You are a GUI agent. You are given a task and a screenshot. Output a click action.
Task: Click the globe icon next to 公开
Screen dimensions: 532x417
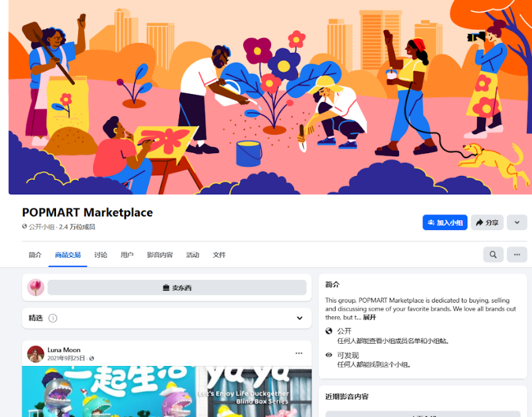point(329,331)
